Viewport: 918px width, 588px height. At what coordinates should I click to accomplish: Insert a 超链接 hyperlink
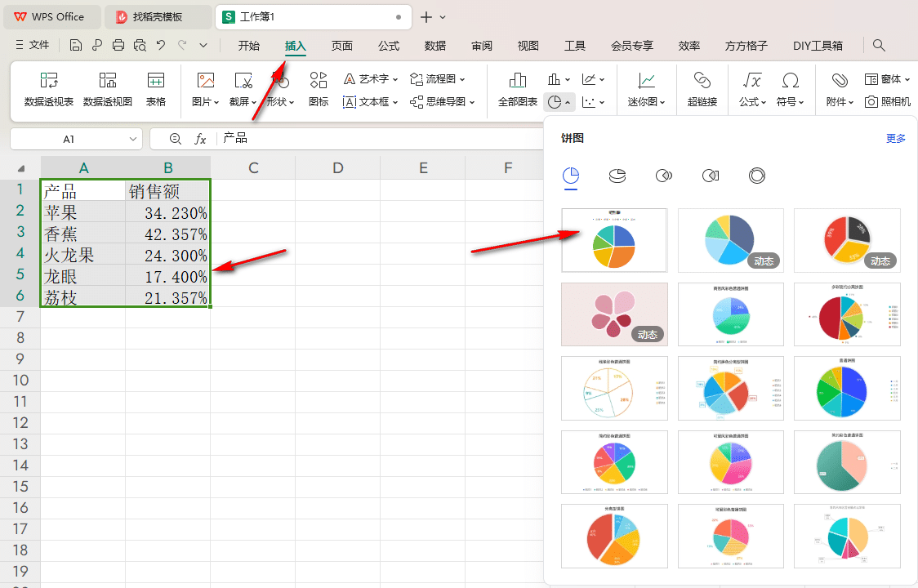coord(702,89)
